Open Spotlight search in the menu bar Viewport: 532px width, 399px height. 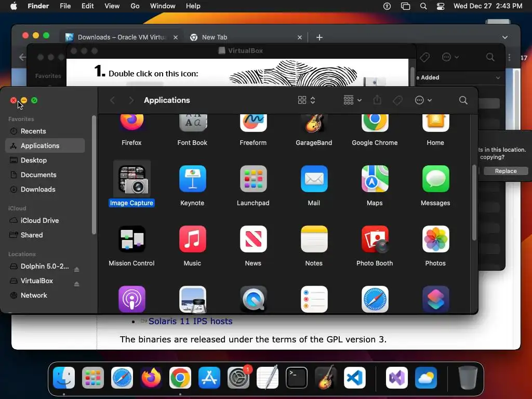pyautogui.click(x=423, y=6)
